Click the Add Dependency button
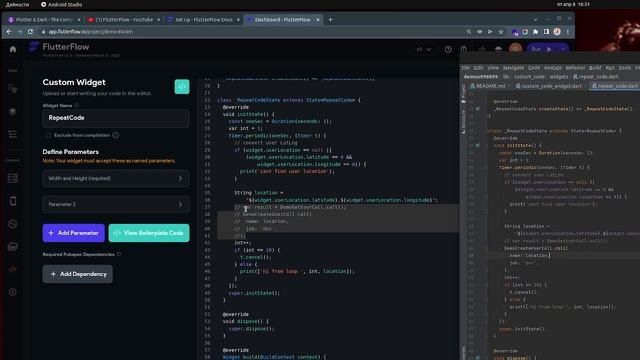This screenshot has width=640, height=360. click(78, 274)
